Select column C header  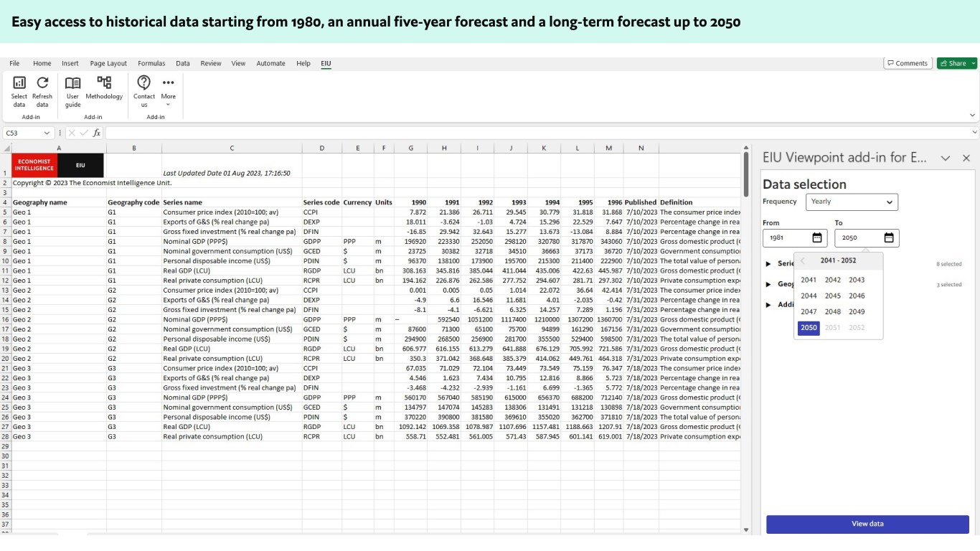232,148
